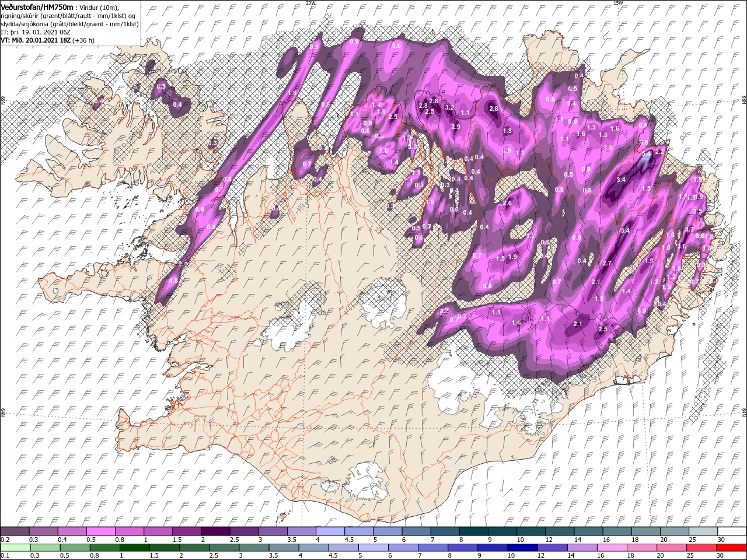Click the white snow scale swatch above 30
Screen dimensions: 747x560
pos(731,531)
